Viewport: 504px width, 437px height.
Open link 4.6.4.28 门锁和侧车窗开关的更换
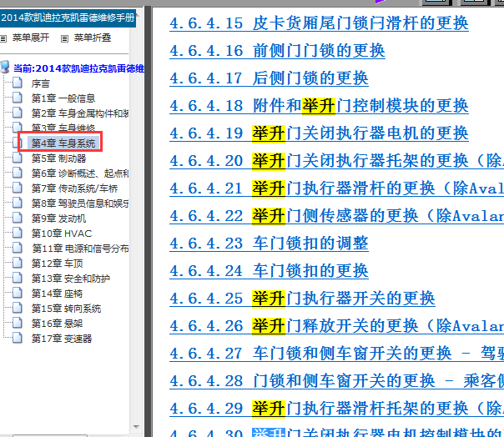click(336, 381)
